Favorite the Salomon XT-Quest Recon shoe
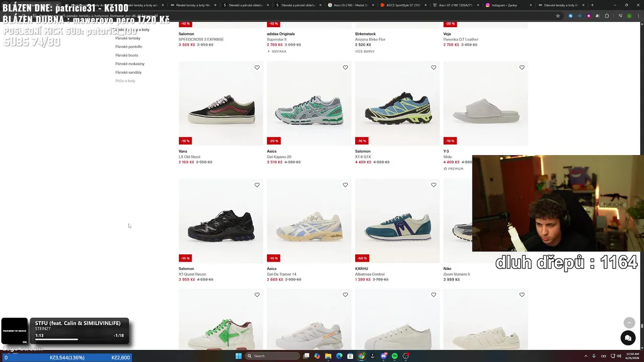The height and width of the screenshot is (362, 644). pos(257,185)
